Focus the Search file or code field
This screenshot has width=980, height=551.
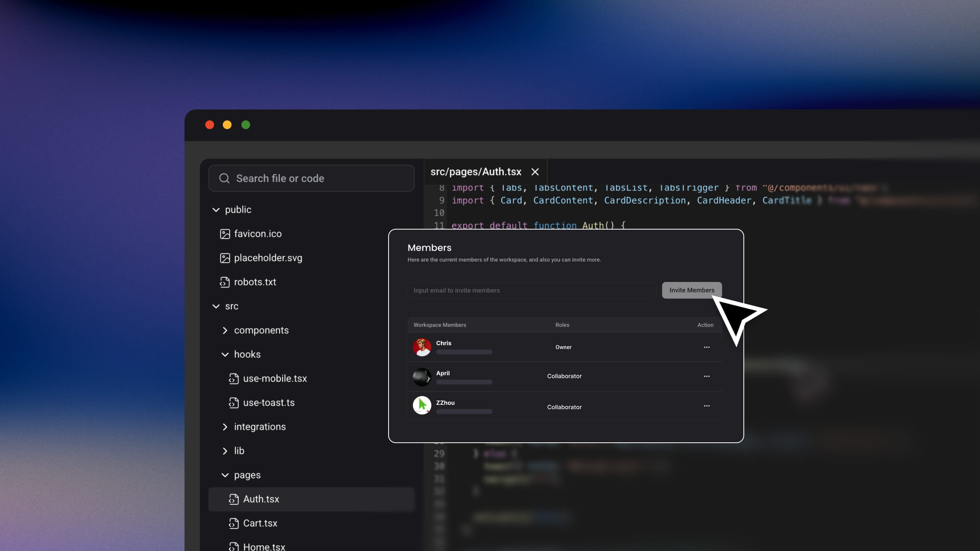311,178
